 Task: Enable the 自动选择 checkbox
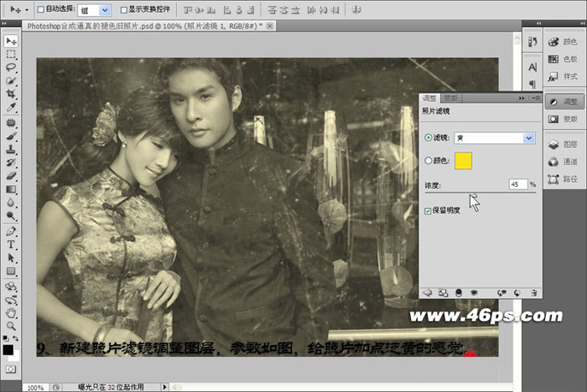click(x=40, y=10)
